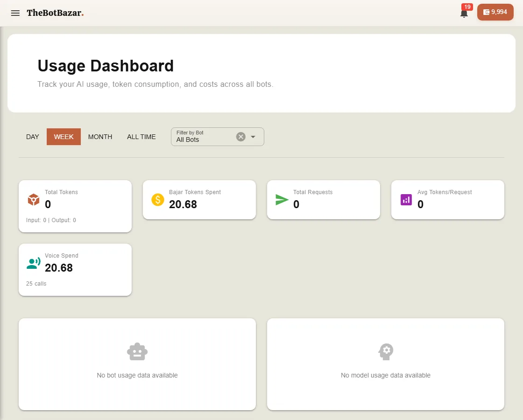Click the 9,994 wallet balance button
The height and width of the screenshot is (420, 523).
(x=495, y=12)
